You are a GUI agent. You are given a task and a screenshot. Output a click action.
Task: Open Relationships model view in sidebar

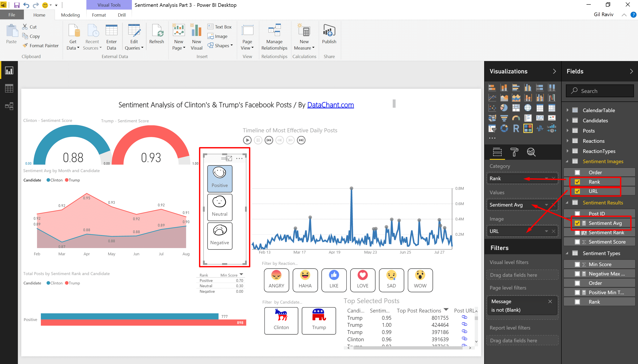(9, 106)
